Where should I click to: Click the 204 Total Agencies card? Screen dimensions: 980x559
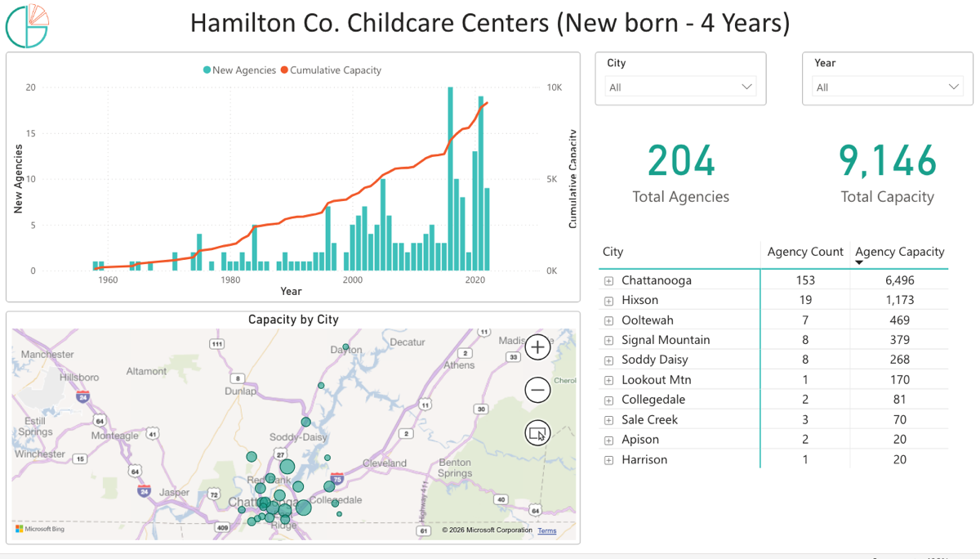[x=681, y=172]
